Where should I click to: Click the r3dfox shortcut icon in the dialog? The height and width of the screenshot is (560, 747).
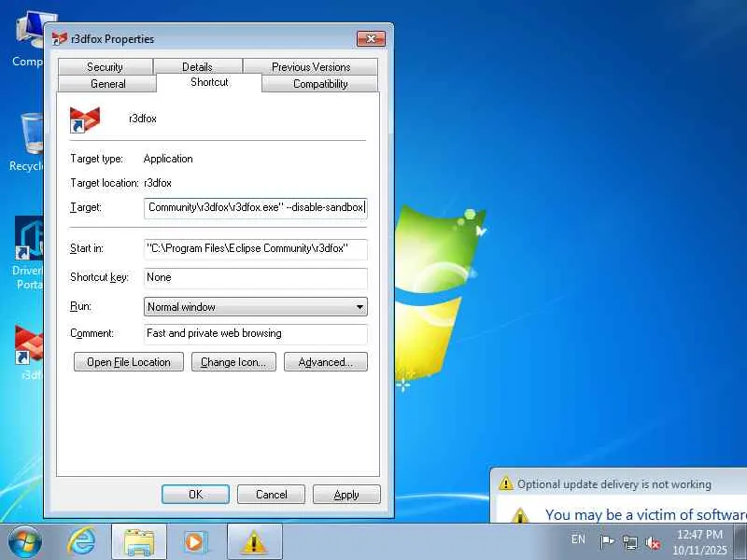pyautogui.click(x=85, y=119)
